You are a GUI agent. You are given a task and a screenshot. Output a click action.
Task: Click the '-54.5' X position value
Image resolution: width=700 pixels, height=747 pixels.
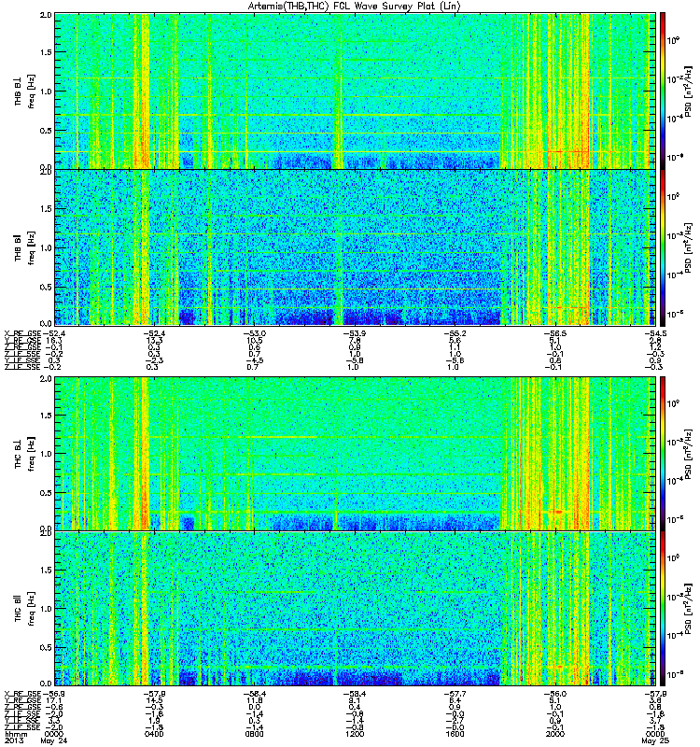[656, 333]
